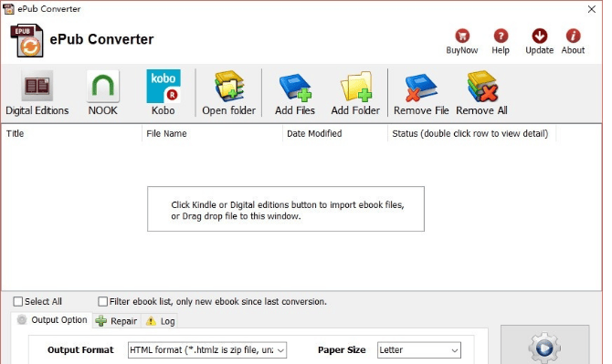Image resolution: width=612 pixels, height=364 pixels.
Task: Open the Paper Size dropdown
Action: (418, 350)
